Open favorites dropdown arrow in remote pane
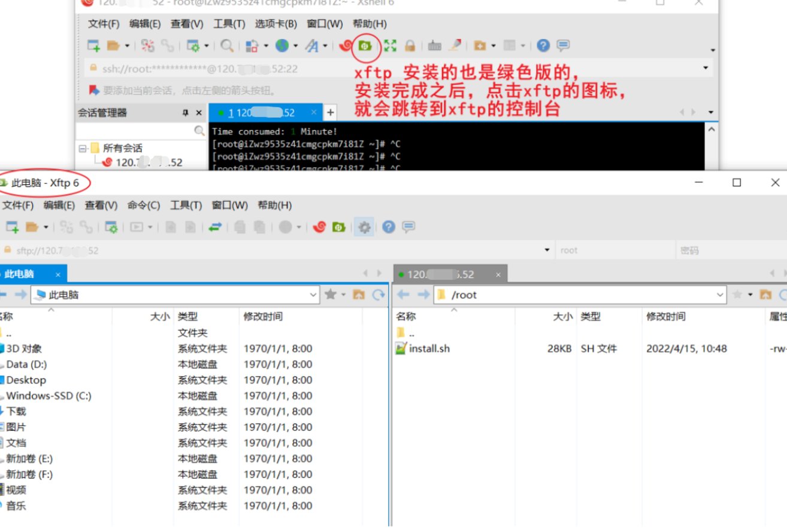 [750, 295]
